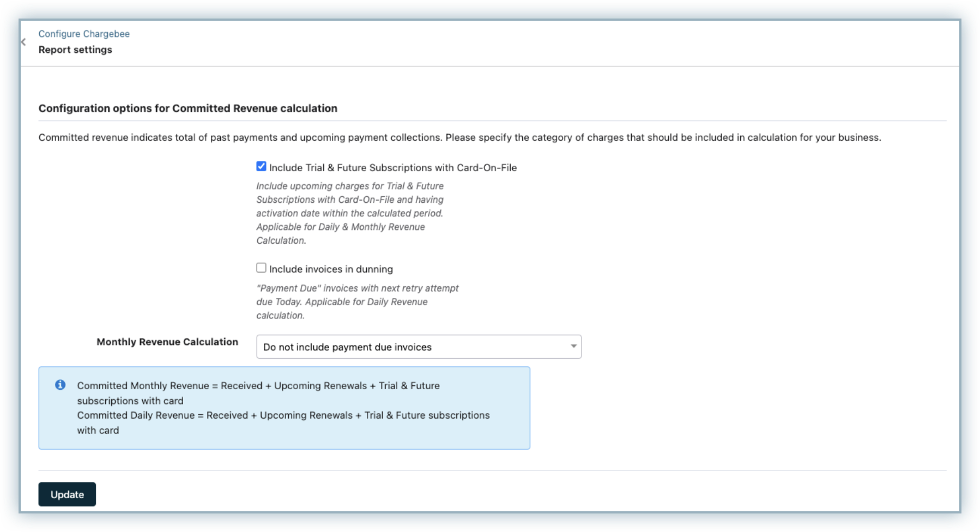Screen dimensions: 980x532
Task: Click the Committed Daily Revenue formula line
Action: [283, 415]
